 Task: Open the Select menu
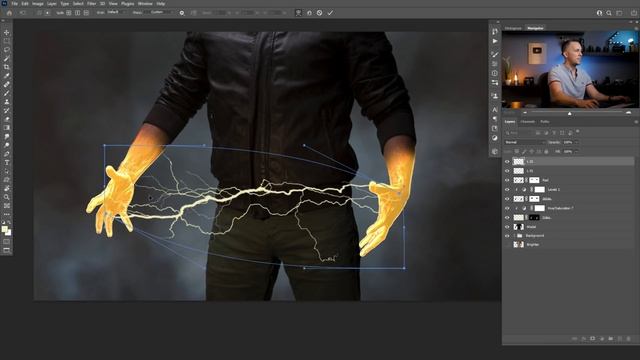[78, 4]
